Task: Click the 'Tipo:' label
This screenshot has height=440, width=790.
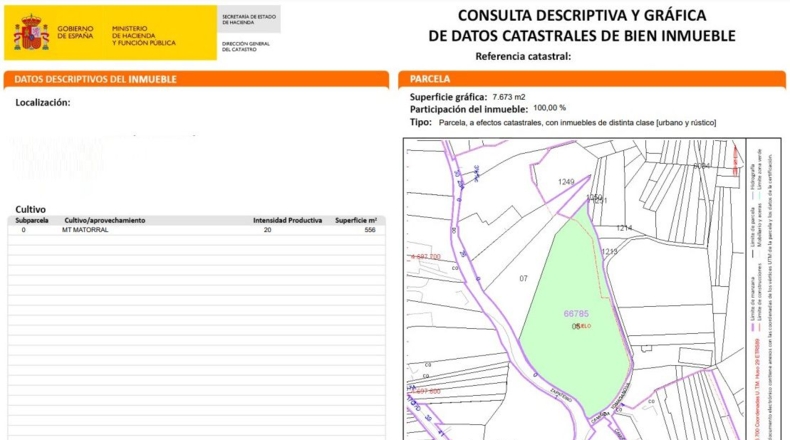Action: point(421,122)
